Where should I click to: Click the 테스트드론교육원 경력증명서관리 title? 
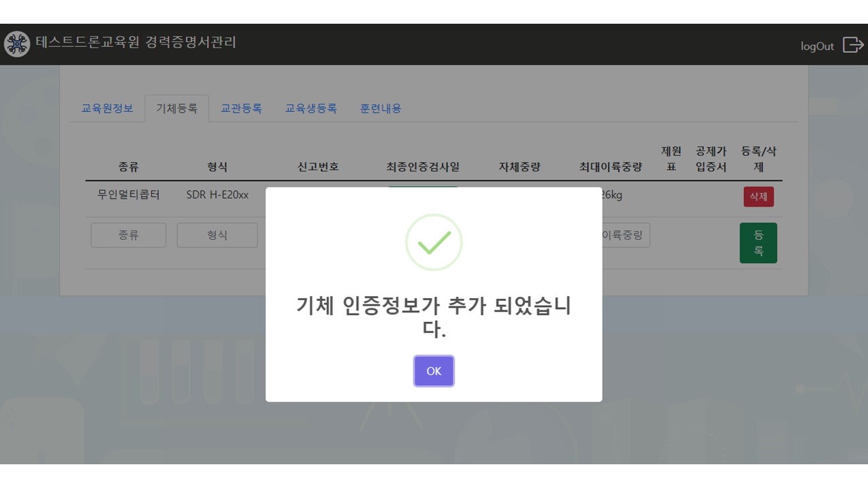click(136, 42)
